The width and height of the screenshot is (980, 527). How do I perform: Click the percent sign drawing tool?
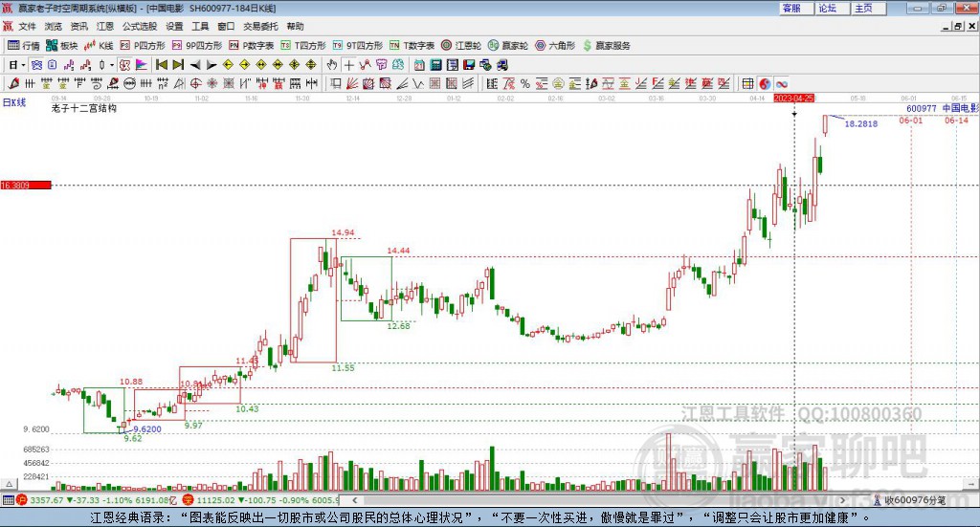coord(525,83)
